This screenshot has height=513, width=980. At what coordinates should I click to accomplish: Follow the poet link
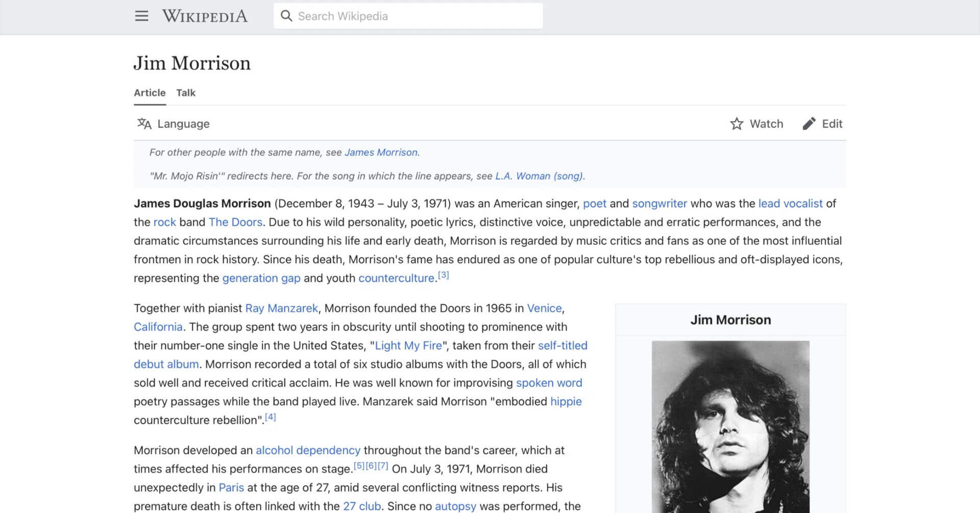click(x=595, y=204)
